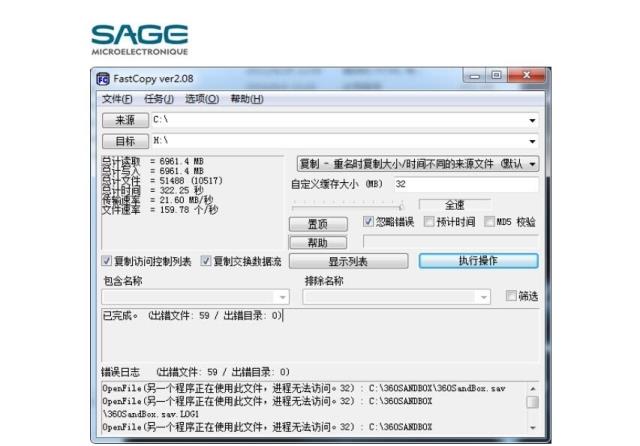This screenshot has height=446, width=640.
Task: Click the log line ending 360SandBox.sav
Action: (x=304, y=388)
